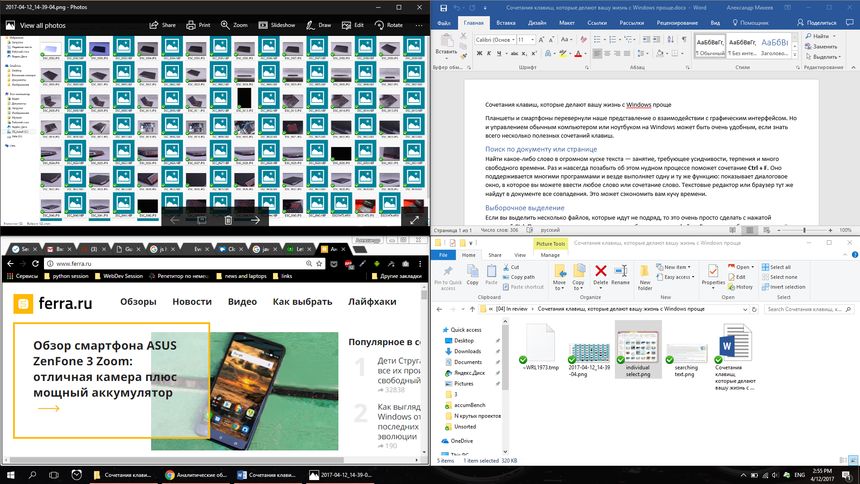Open Task View on the taskbar
This screenshot has height=484, width=860.
pyautogui.click(x=54, y=475)
